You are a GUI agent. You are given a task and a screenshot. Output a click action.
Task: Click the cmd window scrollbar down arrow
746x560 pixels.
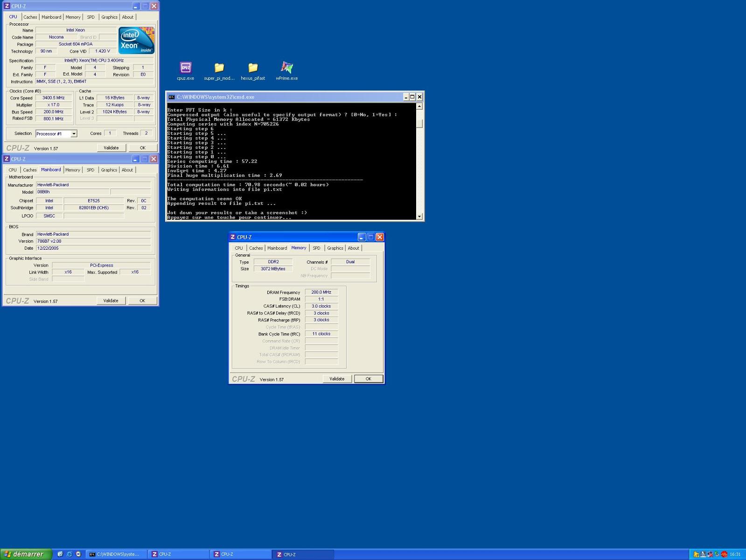(x=419, y=216)
